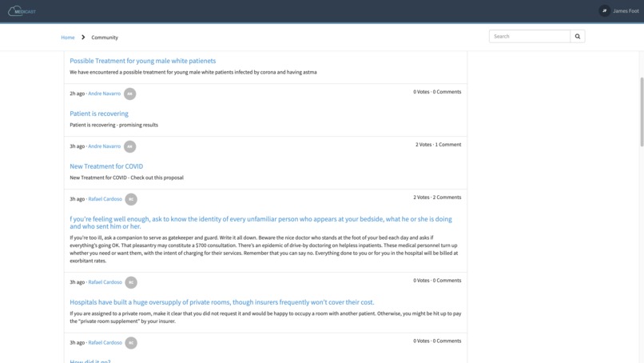
Task: Click the gatekeeper and guard paragraph
Action: pyautogui.click(x=264, y=249)
